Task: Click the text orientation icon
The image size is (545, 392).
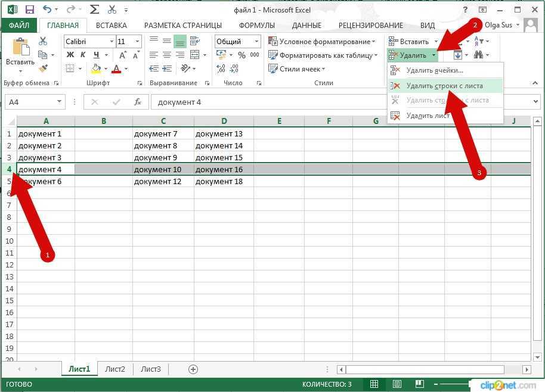Action: click(x=185, y=69)
